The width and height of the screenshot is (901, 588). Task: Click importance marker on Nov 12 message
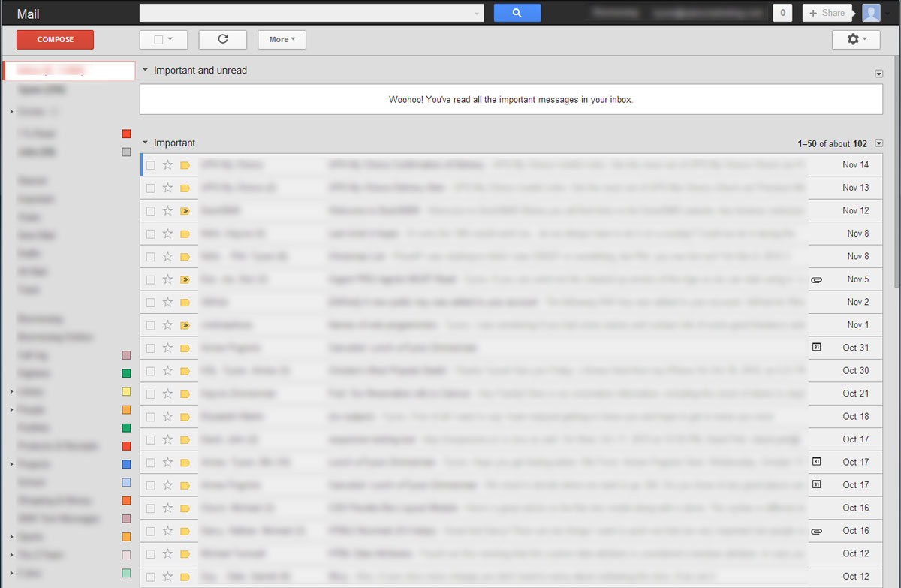[185, 211]
